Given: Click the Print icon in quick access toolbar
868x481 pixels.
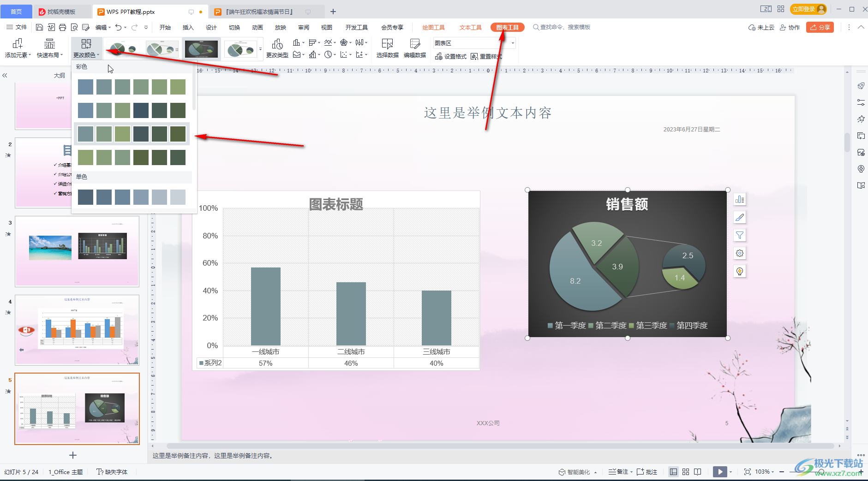Looking at the screenshot, I should (63, 27).
